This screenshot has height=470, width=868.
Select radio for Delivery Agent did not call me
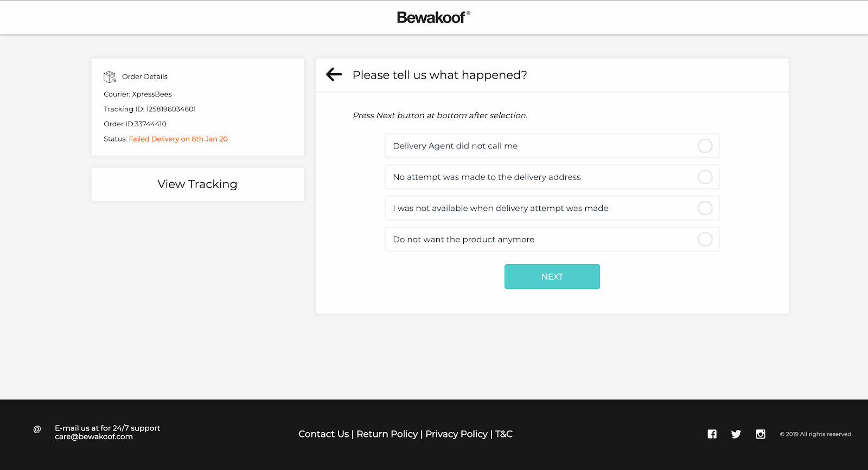pos(705,146)
